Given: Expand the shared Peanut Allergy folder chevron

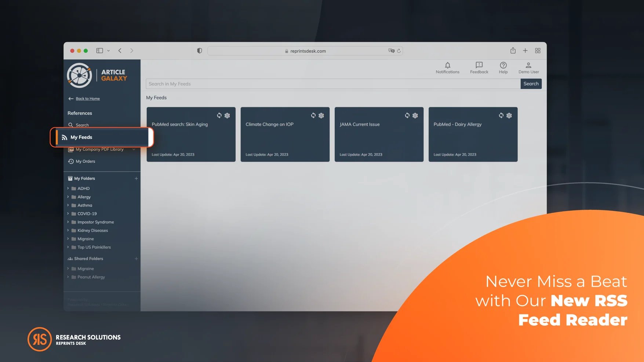Looking at the screenshot, I should 68,277.
